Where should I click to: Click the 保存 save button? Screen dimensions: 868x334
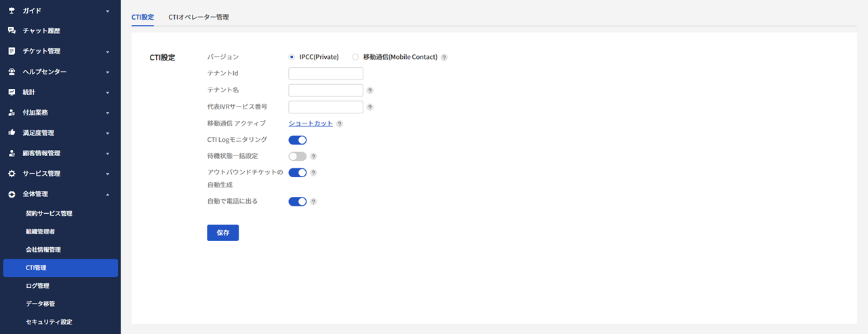[x=222, y=233]
